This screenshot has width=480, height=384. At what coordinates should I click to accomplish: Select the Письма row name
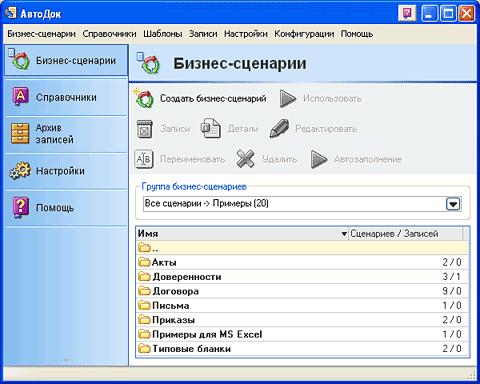coord(171,305)
